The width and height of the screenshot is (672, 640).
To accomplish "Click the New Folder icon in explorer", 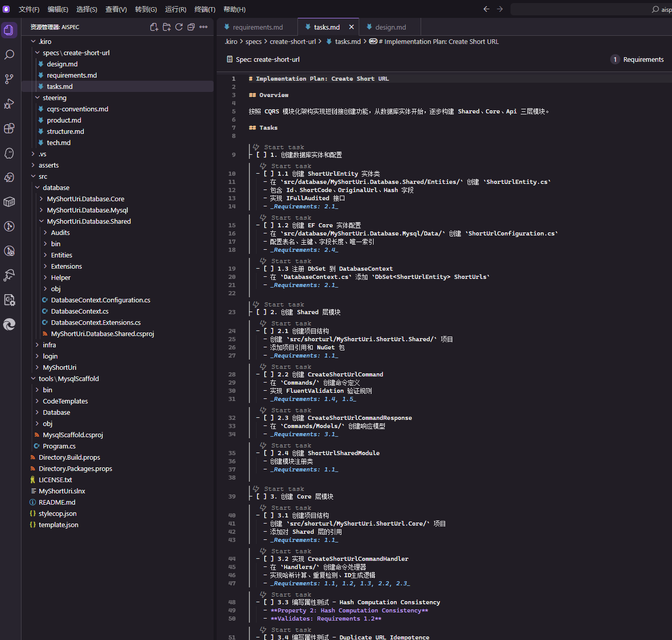I will coord(167,27).
